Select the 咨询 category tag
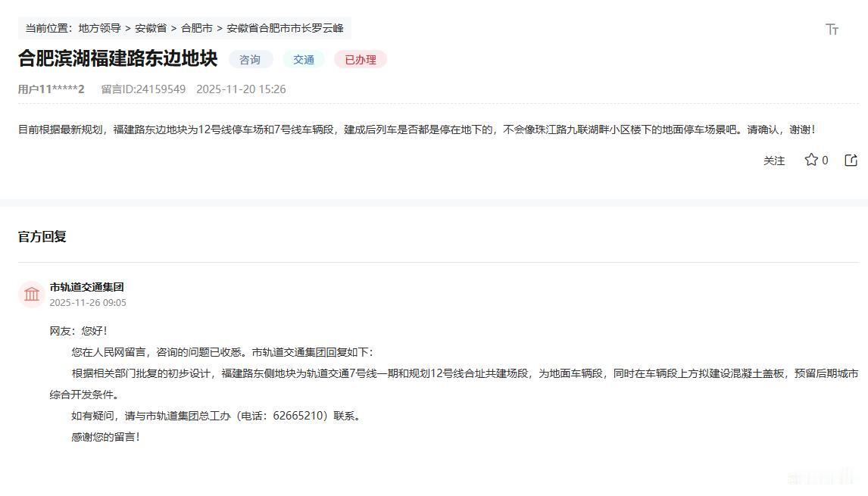 pyautogui.click(x=250, y=59)
